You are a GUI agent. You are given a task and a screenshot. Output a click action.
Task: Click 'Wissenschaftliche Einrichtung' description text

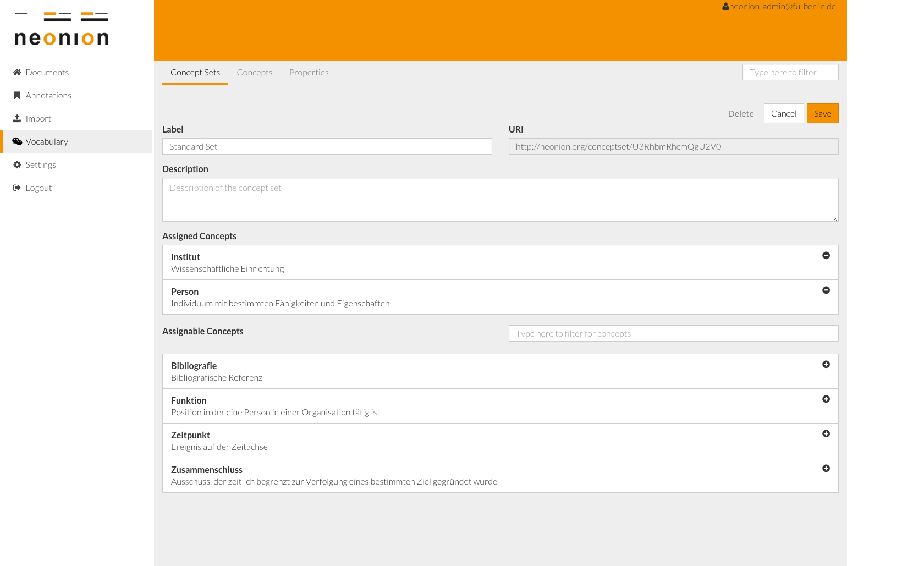pyautogui.click(x=228, y=269)
